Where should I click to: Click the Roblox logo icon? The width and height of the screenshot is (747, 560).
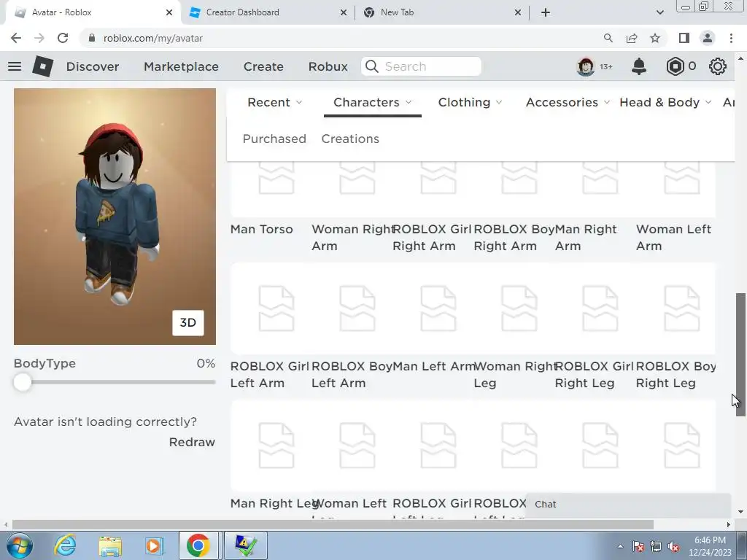click(x=43, y=66)
